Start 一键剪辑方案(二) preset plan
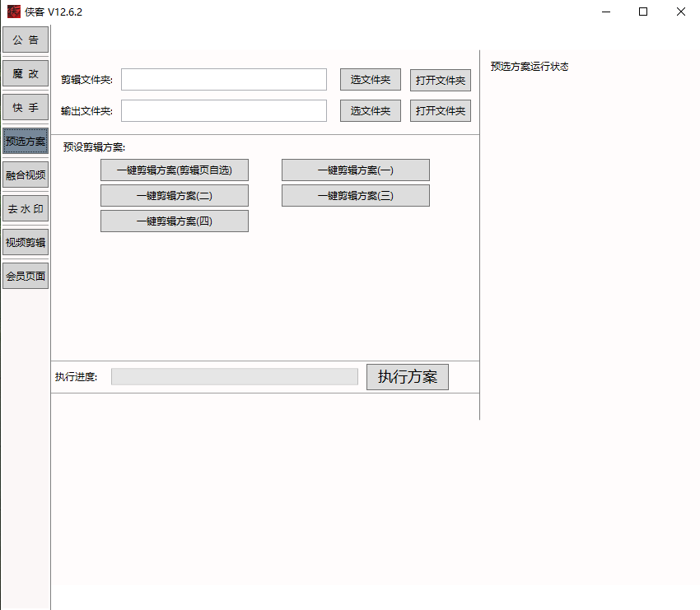700x610 pixels. (175, 195)
